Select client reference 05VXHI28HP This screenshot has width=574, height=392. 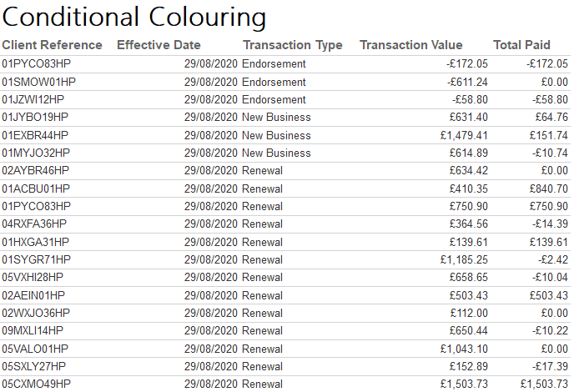pyautogui.click(x=33, y=277)
